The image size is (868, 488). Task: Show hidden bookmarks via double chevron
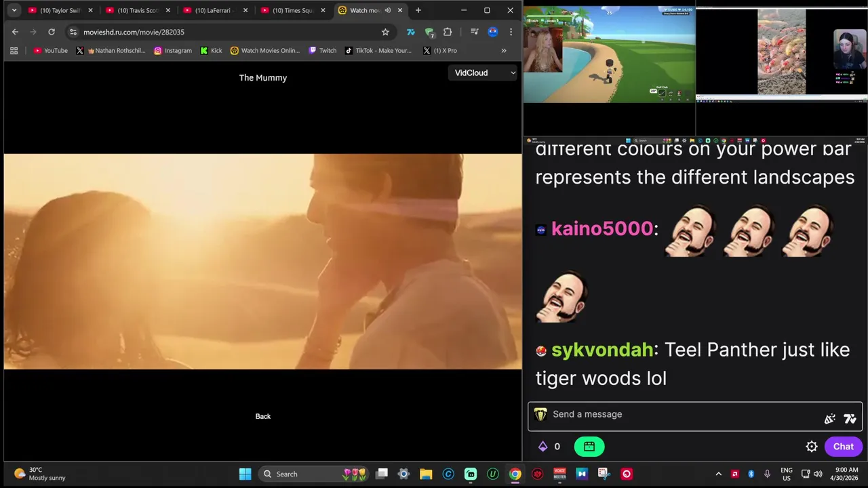[504, 50]
